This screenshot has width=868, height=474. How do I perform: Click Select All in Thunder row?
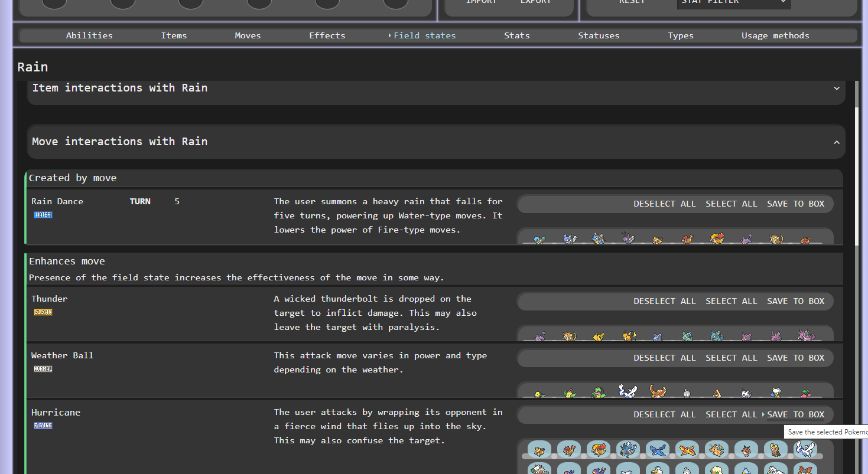732,301
